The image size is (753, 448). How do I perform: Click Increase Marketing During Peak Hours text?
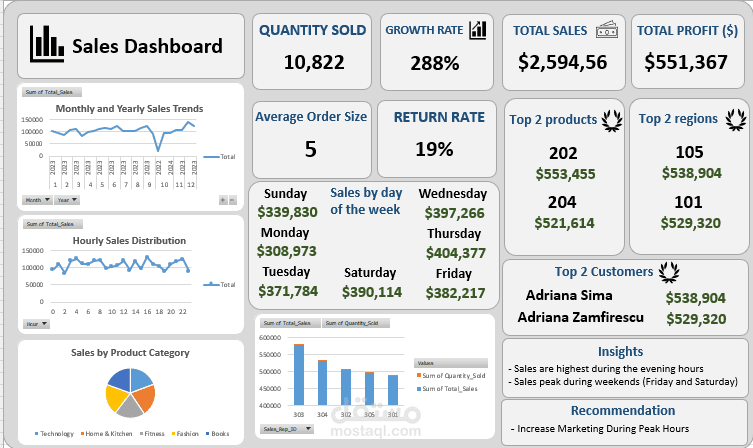pyautogui.click(x=600, y=428)
